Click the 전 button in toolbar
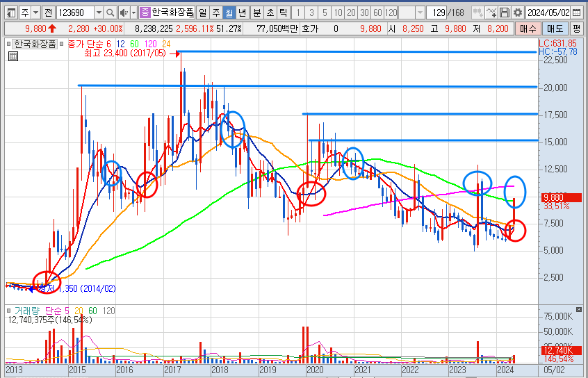The width and height of the screenshot is (588, 378). point(48,13)
